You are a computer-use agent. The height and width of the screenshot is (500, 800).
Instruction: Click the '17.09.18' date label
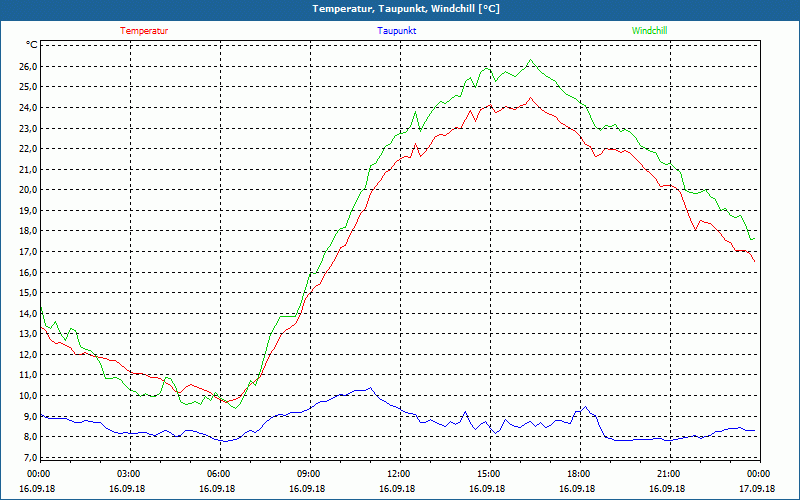(x=758, y=489)
